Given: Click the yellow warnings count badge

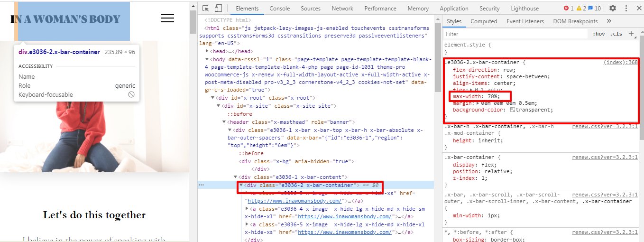Looking at the screenshot, I should pyautogui.click(x=581, y=8).
